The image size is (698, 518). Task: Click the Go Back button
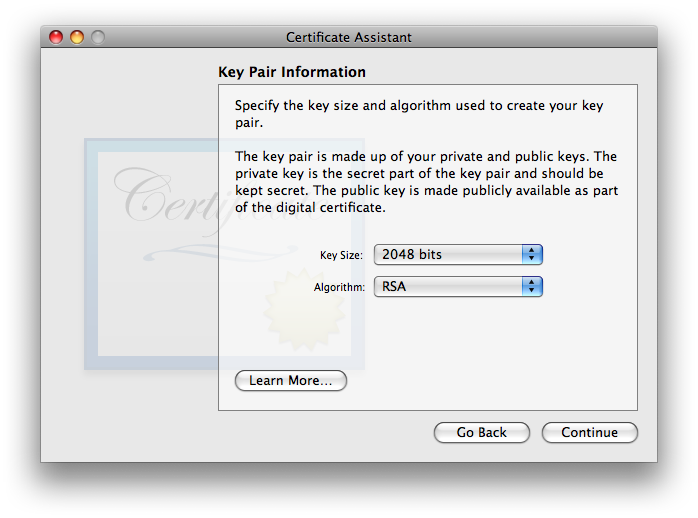[482, 433]
